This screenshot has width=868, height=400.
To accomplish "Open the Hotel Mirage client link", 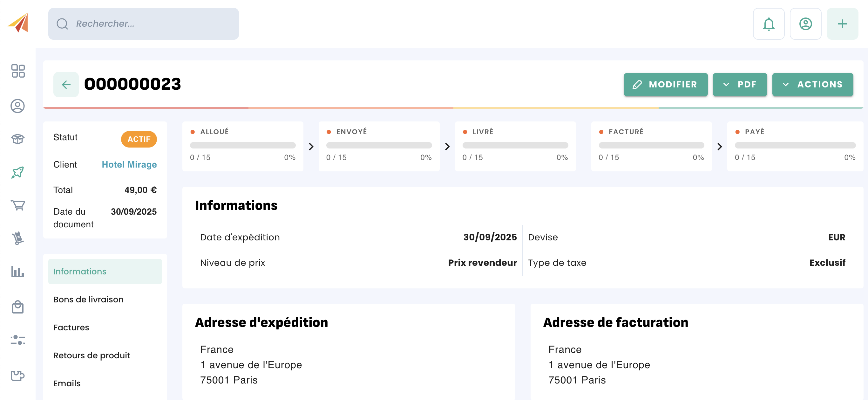I will pyautogui.click(x=129, y=164).
